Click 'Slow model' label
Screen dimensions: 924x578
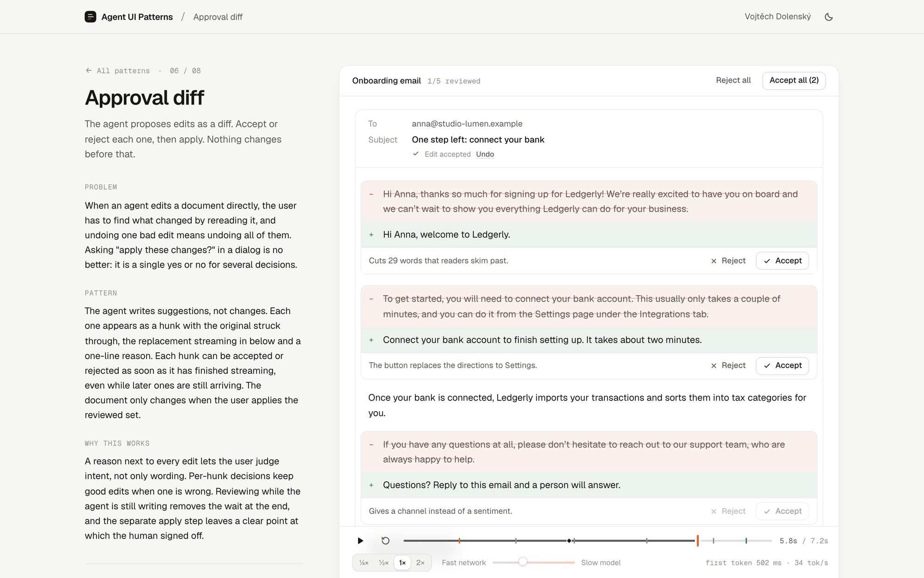coord(601,563)
